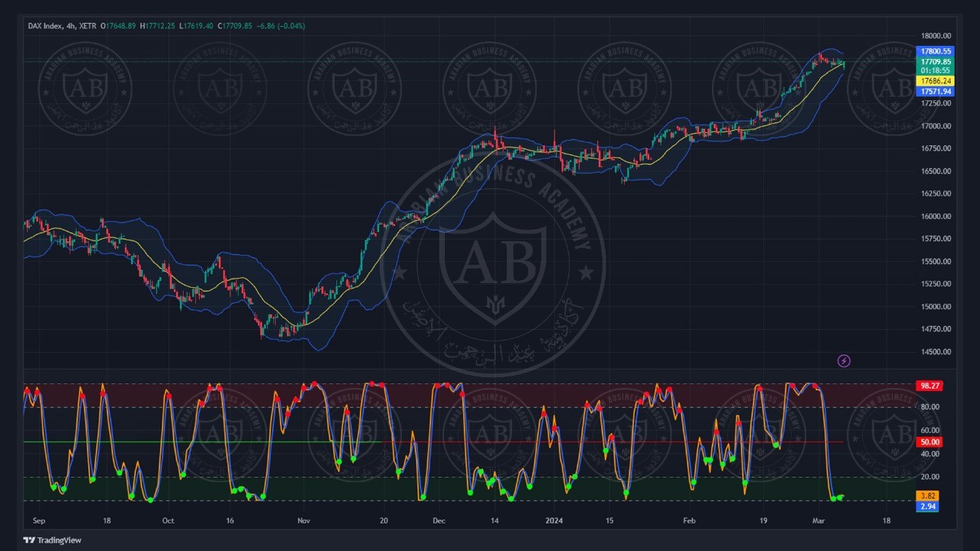This screenshot has width=980, height=551.
Task: Select the yellow 17686.24 basis label
Action: (x=935, y=81)
